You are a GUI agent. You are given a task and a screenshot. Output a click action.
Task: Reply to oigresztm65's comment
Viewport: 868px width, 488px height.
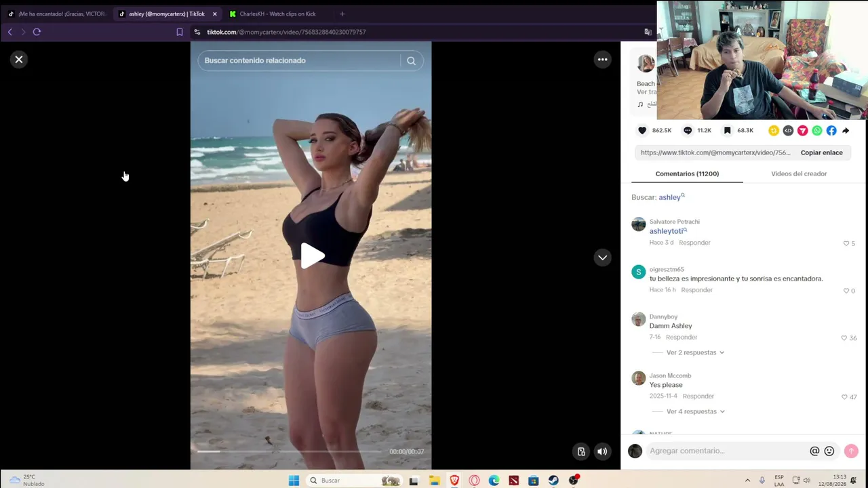point(696,290)
